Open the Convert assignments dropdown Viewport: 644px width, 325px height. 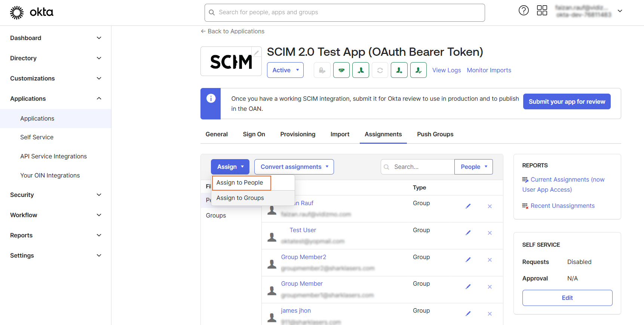(294, 167)
